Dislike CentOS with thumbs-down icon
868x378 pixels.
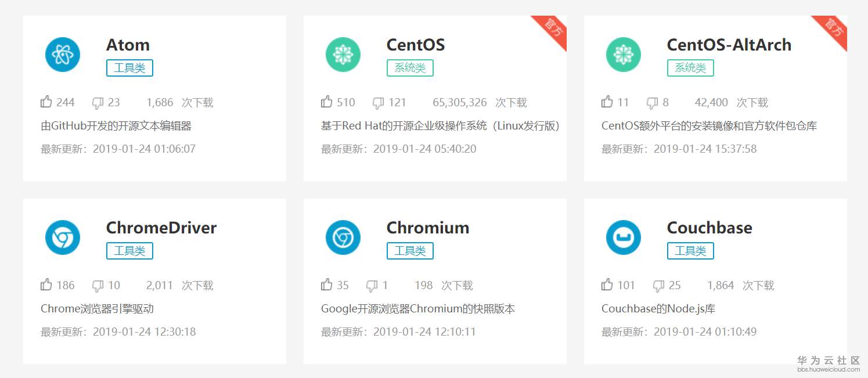pos(378,103)
